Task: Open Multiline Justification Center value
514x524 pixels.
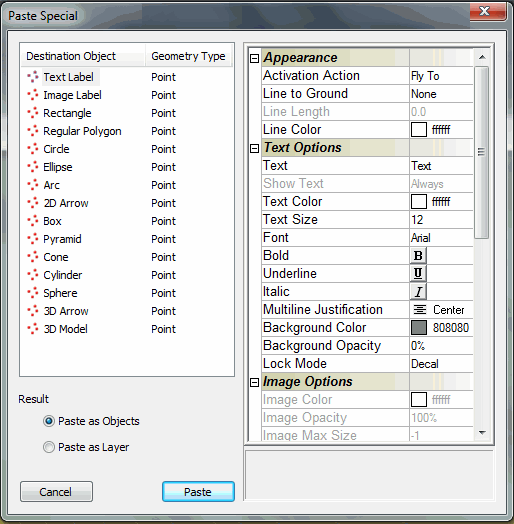Action: [x=441, y=310]
